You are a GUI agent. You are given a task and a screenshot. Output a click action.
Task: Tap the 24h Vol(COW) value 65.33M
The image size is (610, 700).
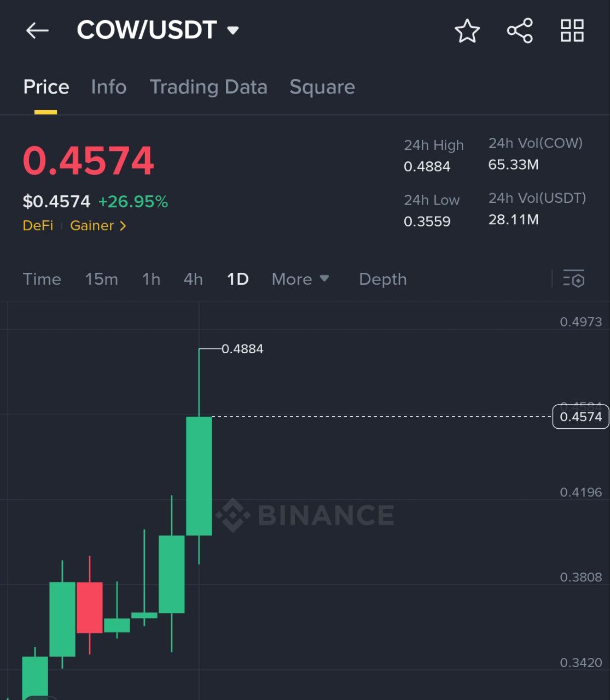tap(513, 165)
